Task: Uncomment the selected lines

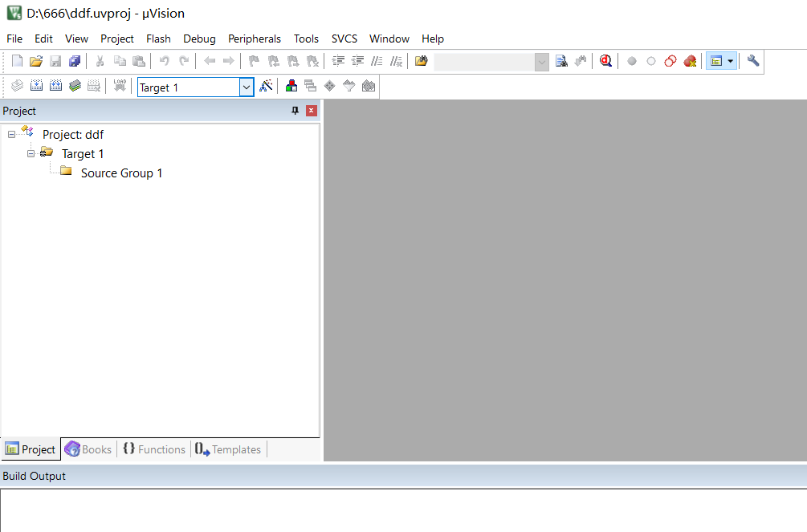Action: 397,61
